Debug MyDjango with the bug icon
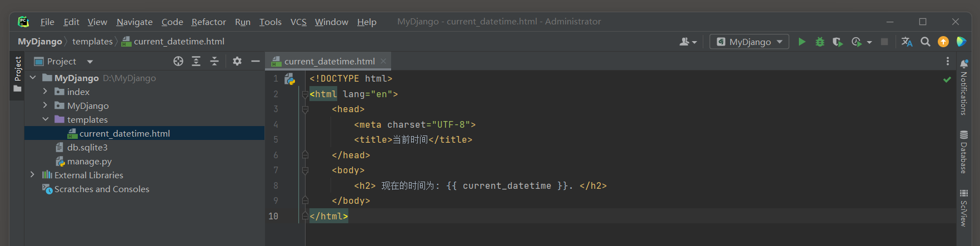This screenshot has height=246, width=980. coord(819,42)
